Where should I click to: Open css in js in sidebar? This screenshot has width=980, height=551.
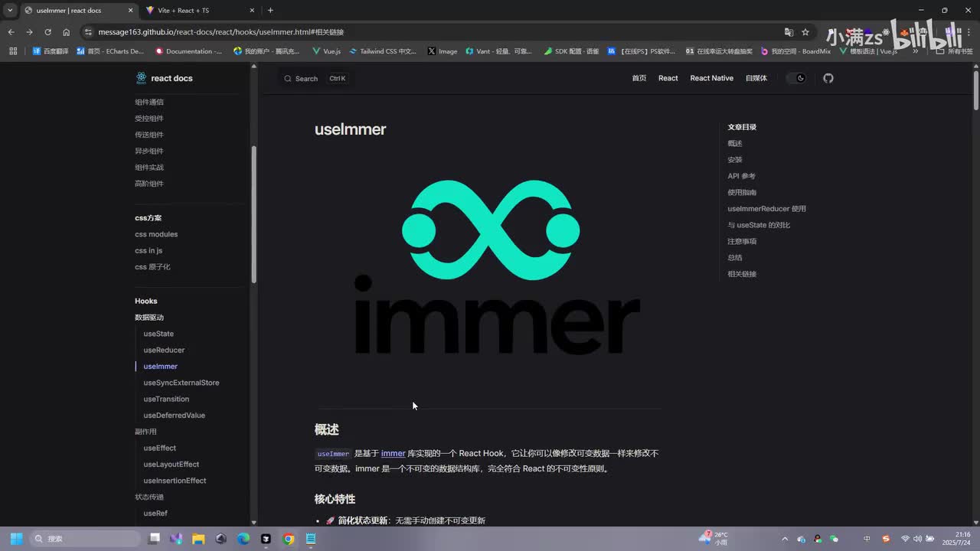coord(149,250)
